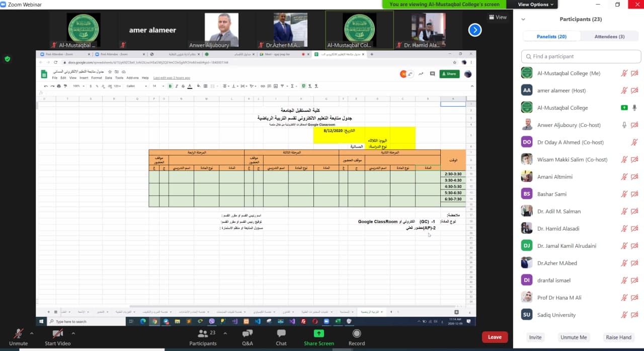The width and height of the screenshot is (644, 351).
Task: Open the Insert menu in Sheets
Action: pos(84,78)
